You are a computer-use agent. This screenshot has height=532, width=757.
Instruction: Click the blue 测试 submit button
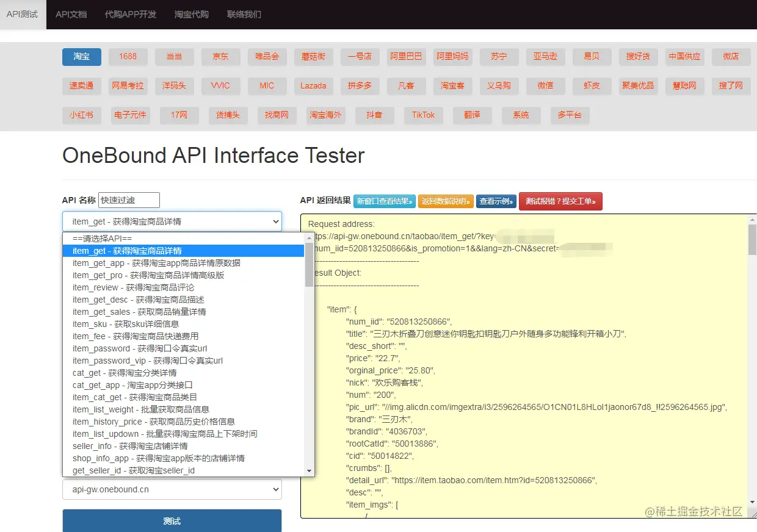pos(172,521)
